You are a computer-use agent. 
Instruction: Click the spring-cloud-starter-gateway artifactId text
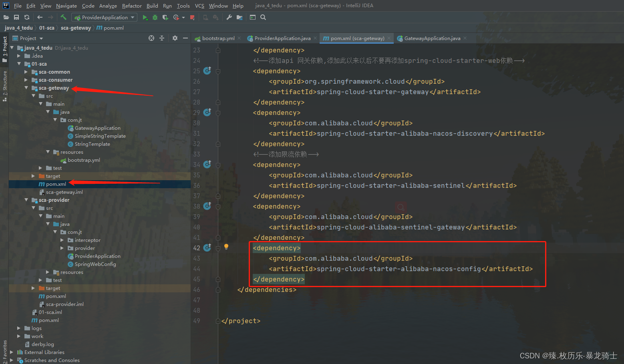tap(373, 92)
